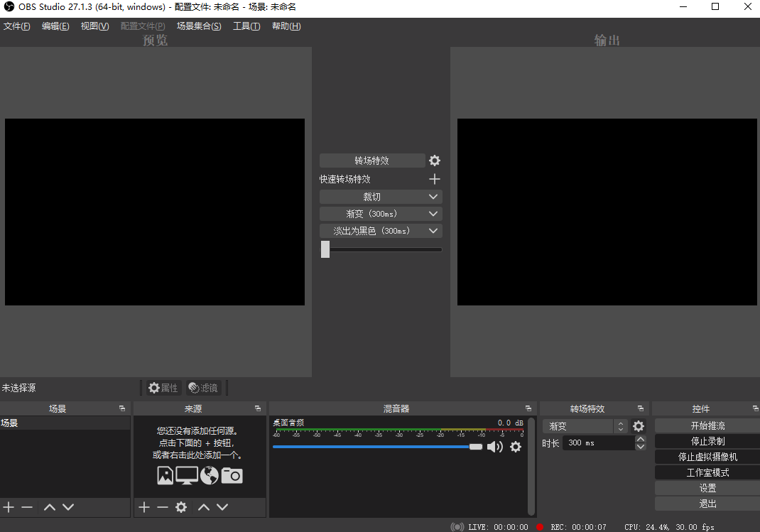Screen dimensions: 760x532
Task: Start streaming with 开始推流
Action: [x=707, y=425]
